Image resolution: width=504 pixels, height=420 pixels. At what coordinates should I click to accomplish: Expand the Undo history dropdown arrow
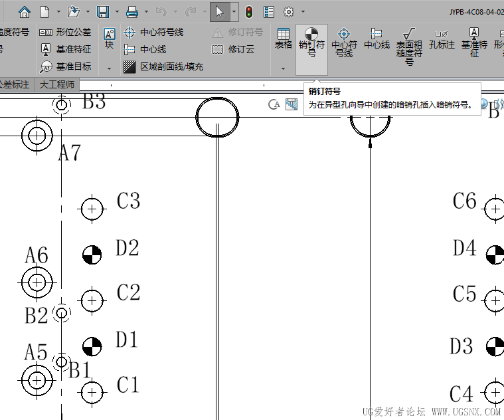(x=175, y=12)
